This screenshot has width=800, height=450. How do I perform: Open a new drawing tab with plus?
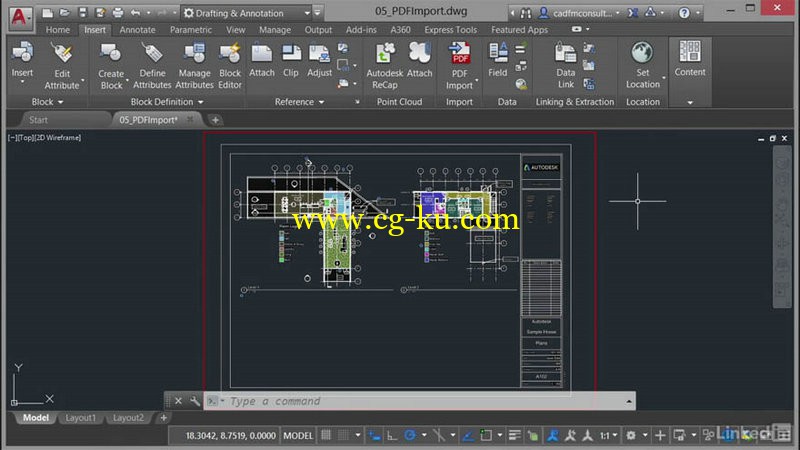(x=215, y=120)
